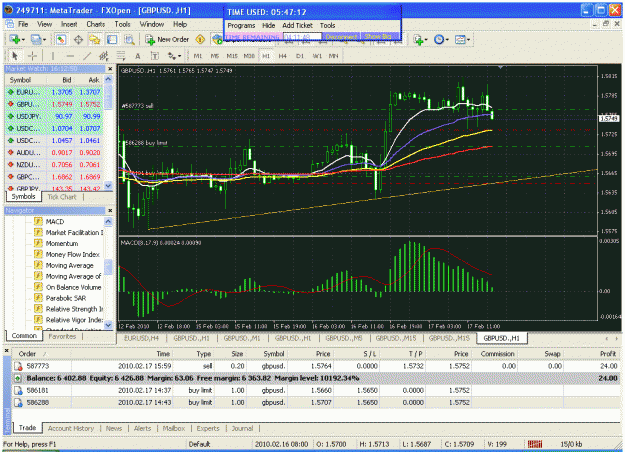Expand the Templates dropdown arrow
Screen dimensions: 625x452
pos(468,39)
